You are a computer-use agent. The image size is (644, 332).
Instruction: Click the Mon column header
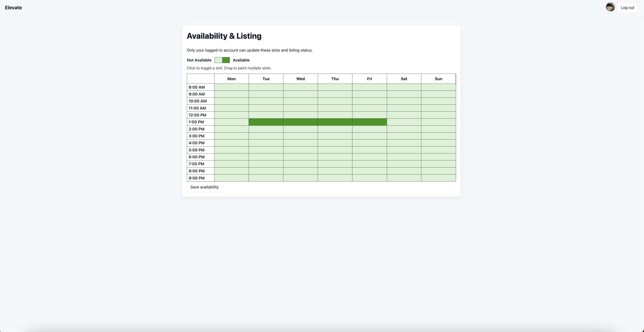tap(231, 79)
